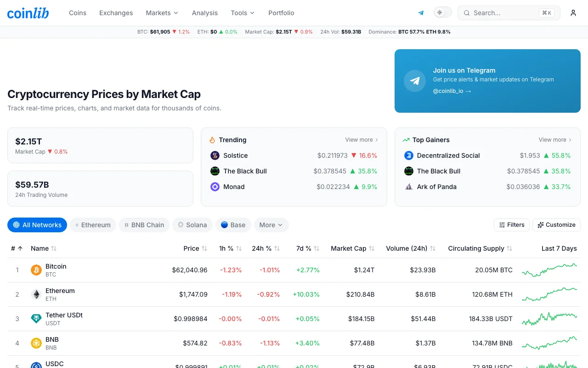Open the Exchanges nav item
This screenshot has height=368, width=588.
pyautogui.click(x=116, y=13)
